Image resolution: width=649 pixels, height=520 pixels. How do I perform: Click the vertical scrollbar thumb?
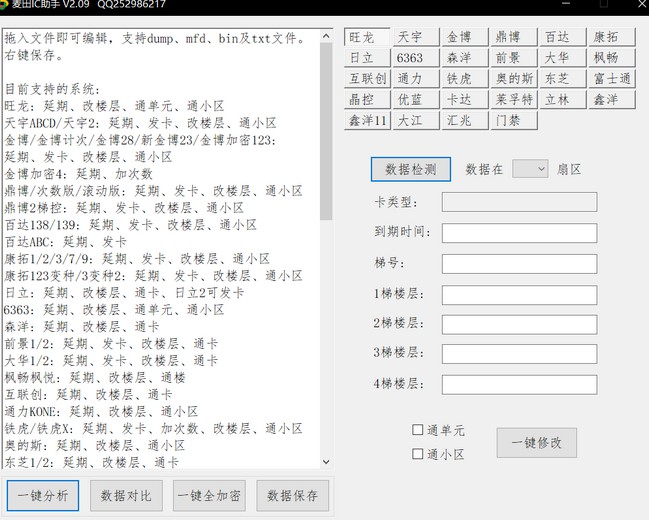[x=326, y=131]
